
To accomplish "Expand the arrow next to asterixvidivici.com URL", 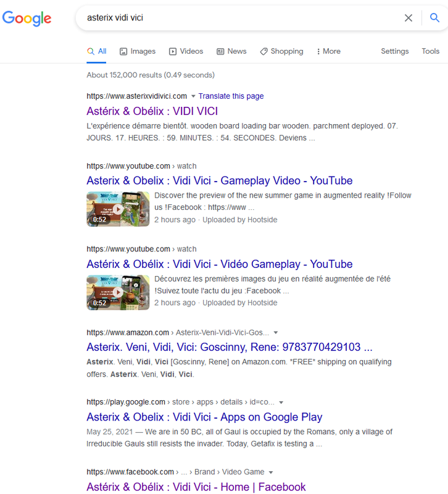I will tap(193, 96).
